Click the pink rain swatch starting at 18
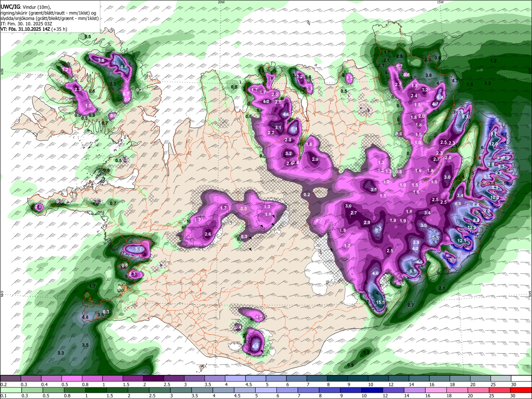 point(457,390)
